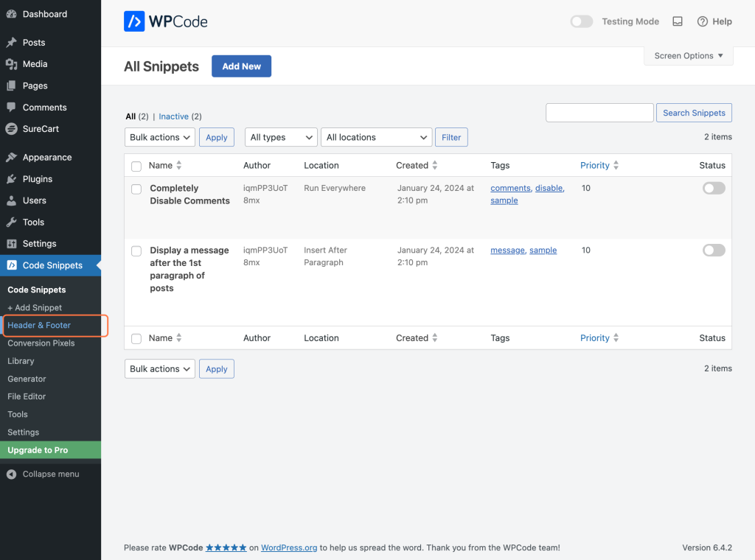
Task: Click the five-star rating link in footer
Action: [x=226, y=547]
